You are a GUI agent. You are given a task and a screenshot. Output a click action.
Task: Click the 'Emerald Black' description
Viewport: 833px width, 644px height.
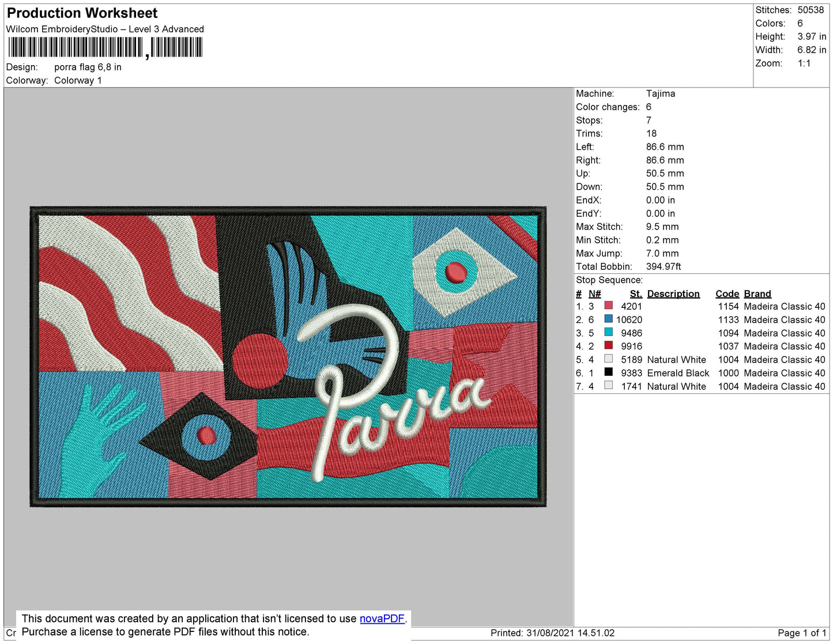click(x=678, y=373)
